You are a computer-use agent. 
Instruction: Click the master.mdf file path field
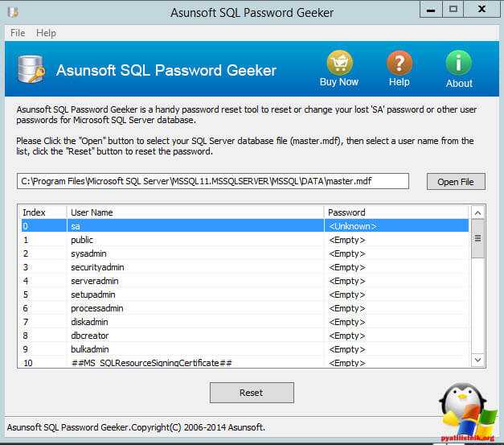tap(213, 181)
